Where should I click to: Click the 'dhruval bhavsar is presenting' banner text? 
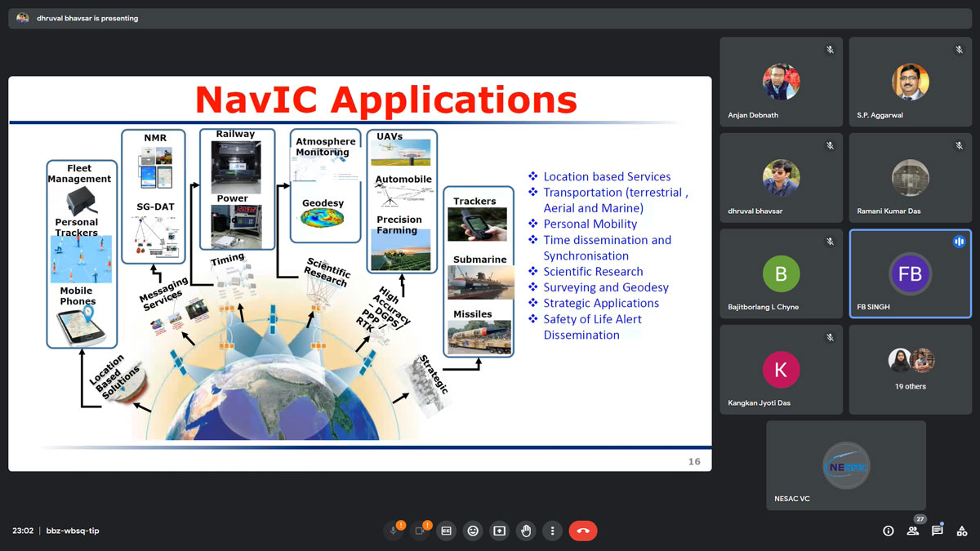pyautogui.click(x=87, y=18)
